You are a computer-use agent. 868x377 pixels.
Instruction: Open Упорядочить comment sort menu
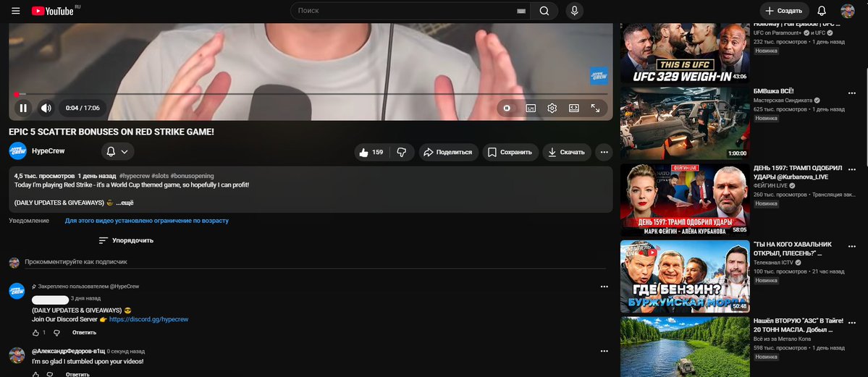pyautogui.click(x=126, y=240)
